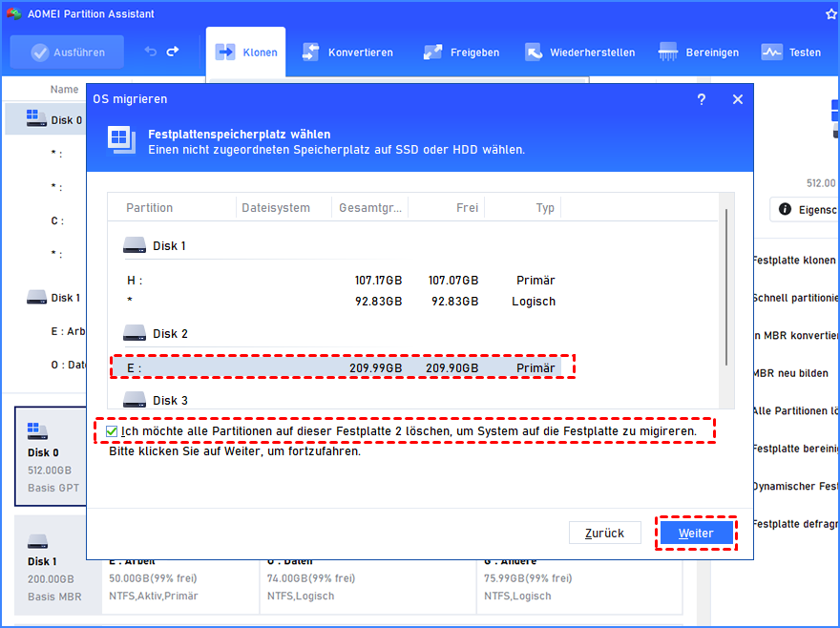
Task: Click Festplatte defragmentieren option
Action: click(x=795, y=524)
